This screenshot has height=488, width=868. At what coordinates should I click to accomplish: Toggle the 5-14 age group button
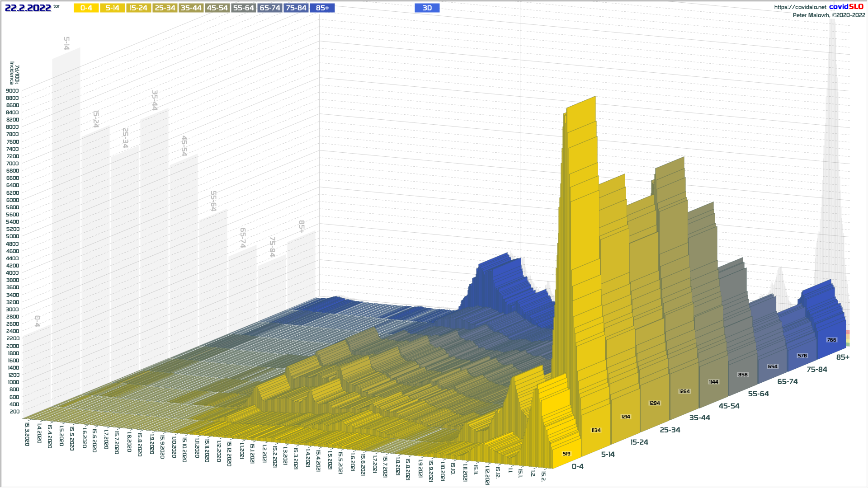point(112,8)
